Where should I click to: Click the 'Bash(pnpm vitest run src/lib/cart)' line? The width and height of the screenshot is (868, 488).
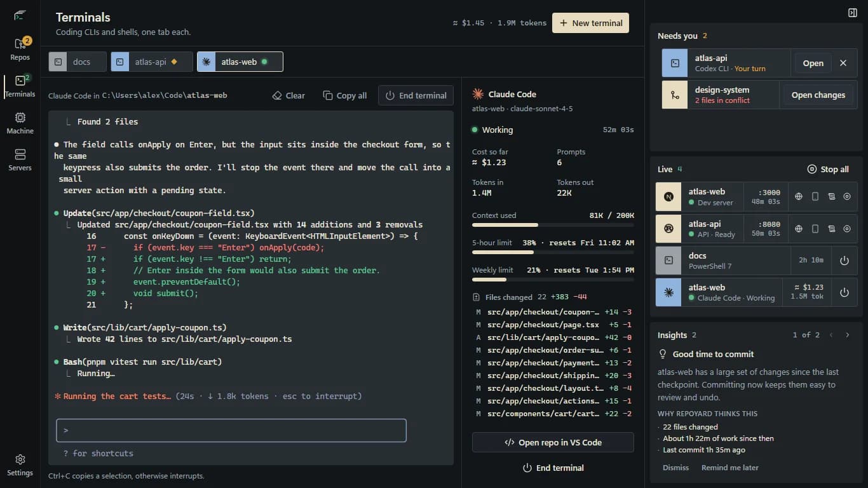142,362
